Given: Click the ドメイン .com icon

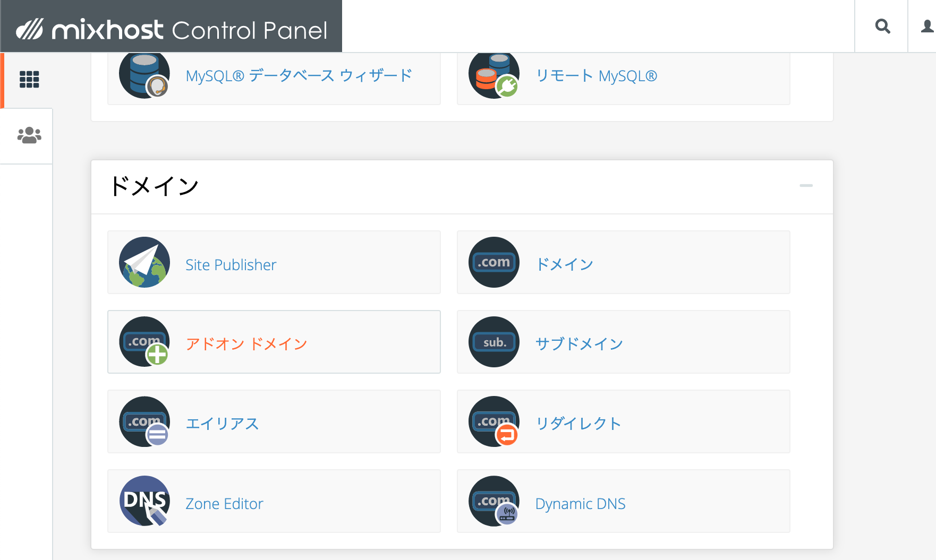Looking at the screenshot, I should pyautogui.click(x=494, y=262).
